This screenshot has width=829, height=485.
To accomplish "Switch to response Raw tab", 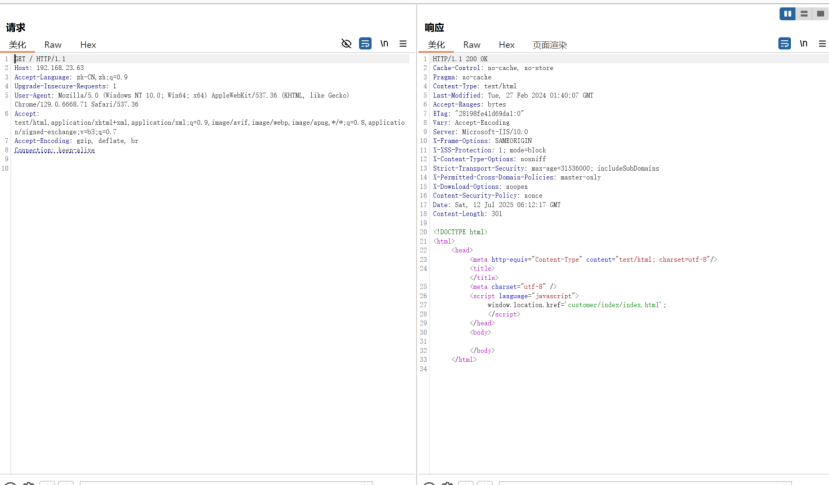I will [472, 44].
